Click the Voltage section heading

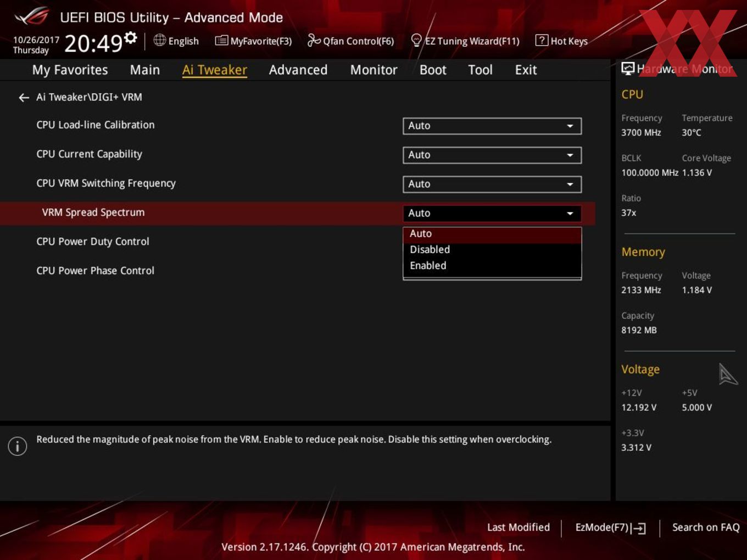click(x=640, y=369)
